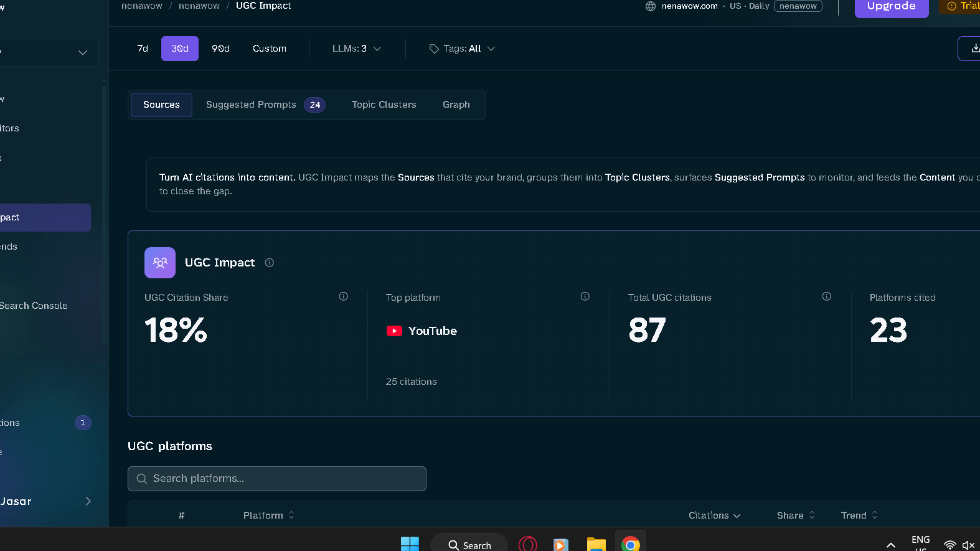Click the purple UGC Impact people icon
Viewport: 980px width, 551px height.
[x=160, y=263]
